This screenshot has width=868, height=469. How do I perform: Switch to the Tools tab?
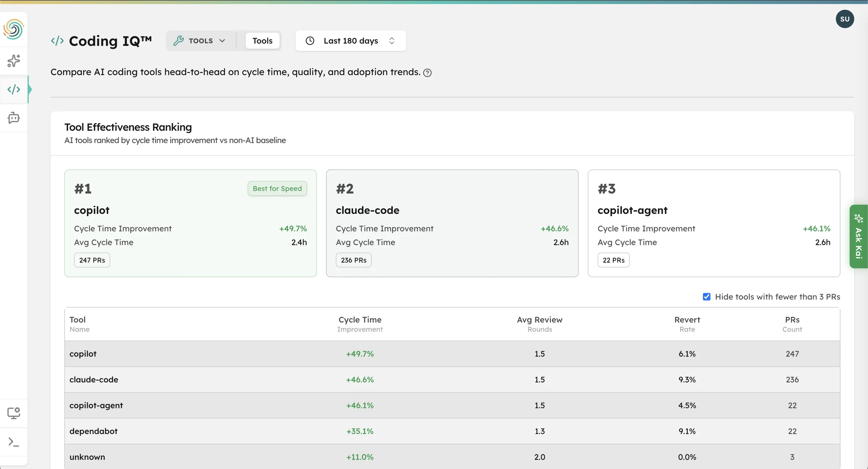(262, 40)
